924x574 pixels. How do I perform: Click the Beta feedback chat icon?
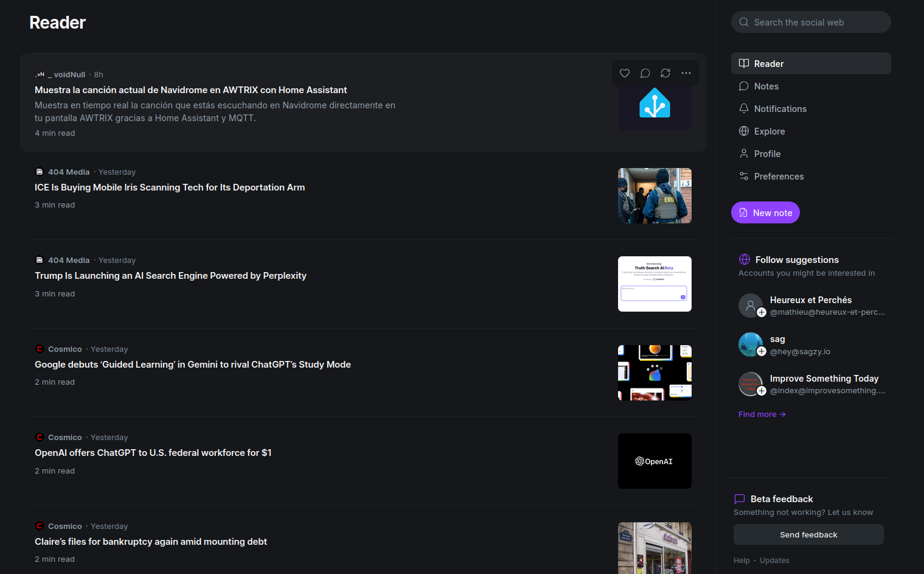(740, 499)
